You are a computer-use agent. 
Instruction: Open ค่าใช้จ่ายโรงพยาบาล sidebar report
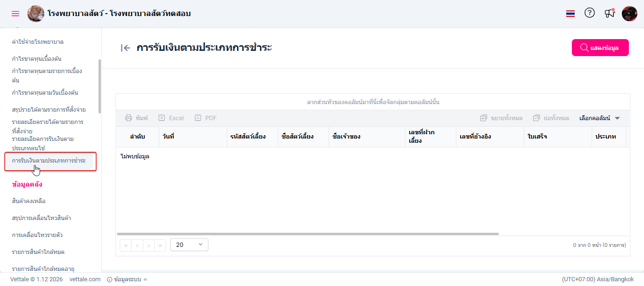coord(38,42)
